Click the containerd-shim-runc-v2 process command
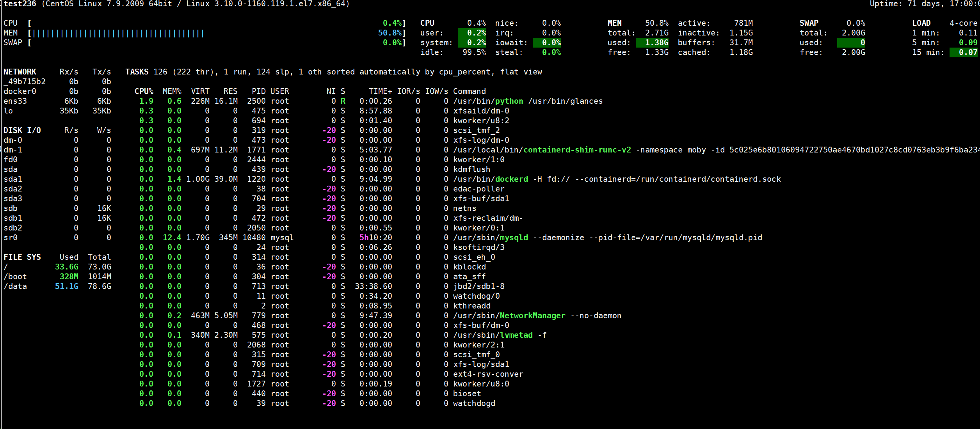980x429 pixels. click(x=577, y=150)
